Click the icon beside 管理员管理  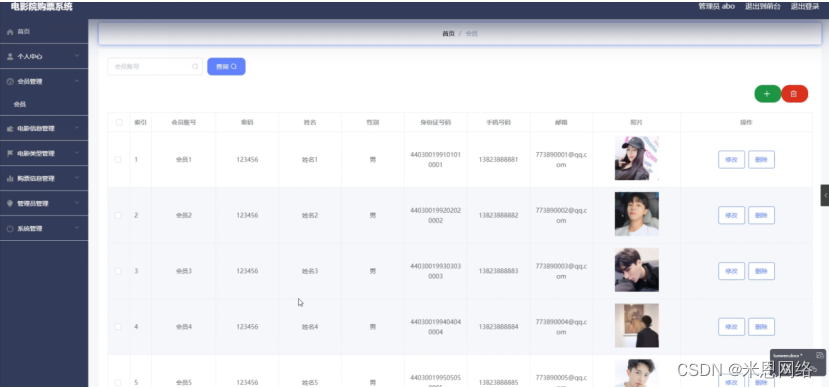click(10, 204)
